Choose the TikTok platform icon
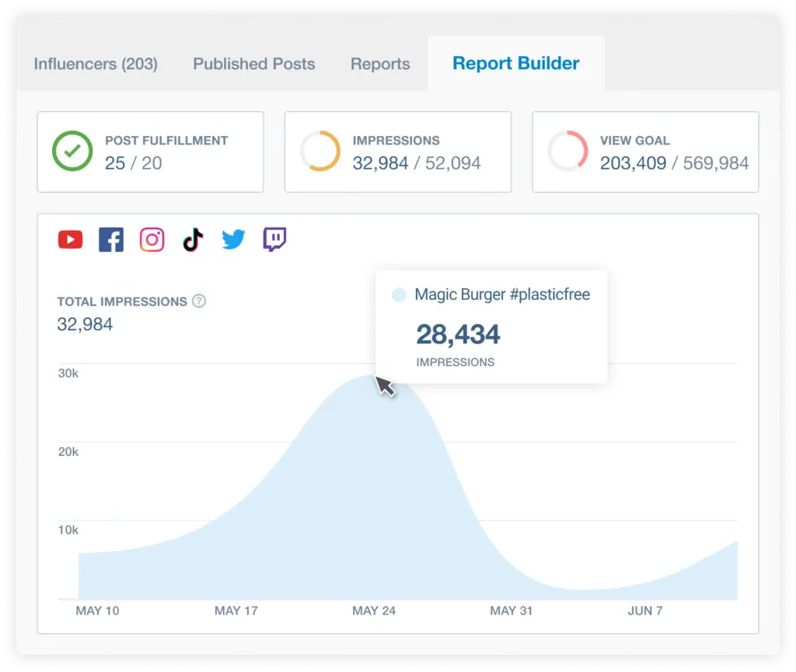Viewport: 796px width, 672px height. tap(193, 240)
